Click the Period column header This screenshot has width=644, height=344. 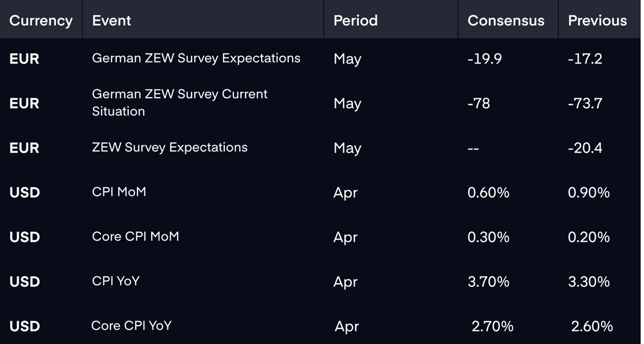(x=355, y=21)
